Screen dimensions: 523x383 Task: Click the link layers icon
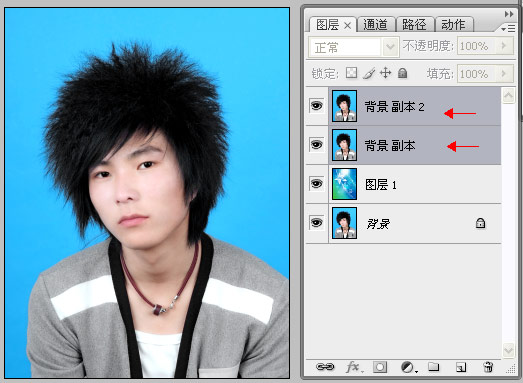(325, 367)
